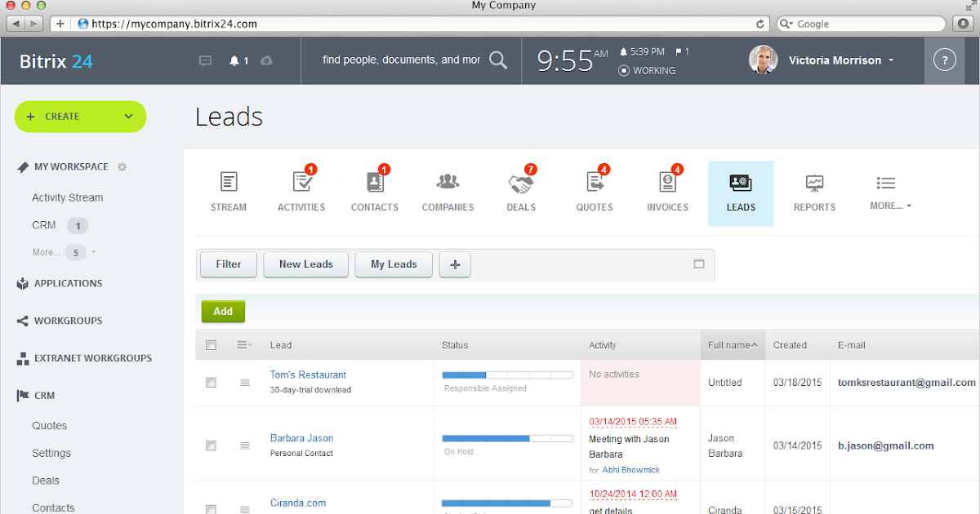The height and width of the screenshot is (514, 980).
Task: Open Activity Stream in sidebar
Action: coord(67,197)
